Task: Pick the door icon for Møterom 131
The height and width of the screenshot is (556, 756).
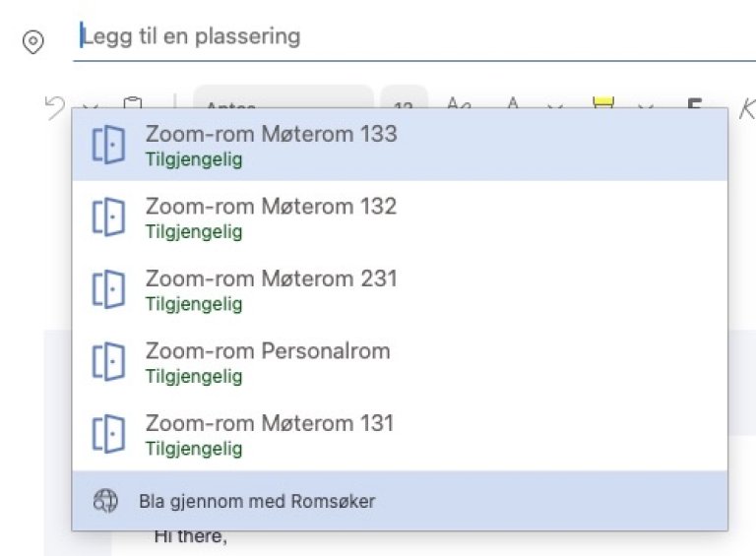Action: 108,434
